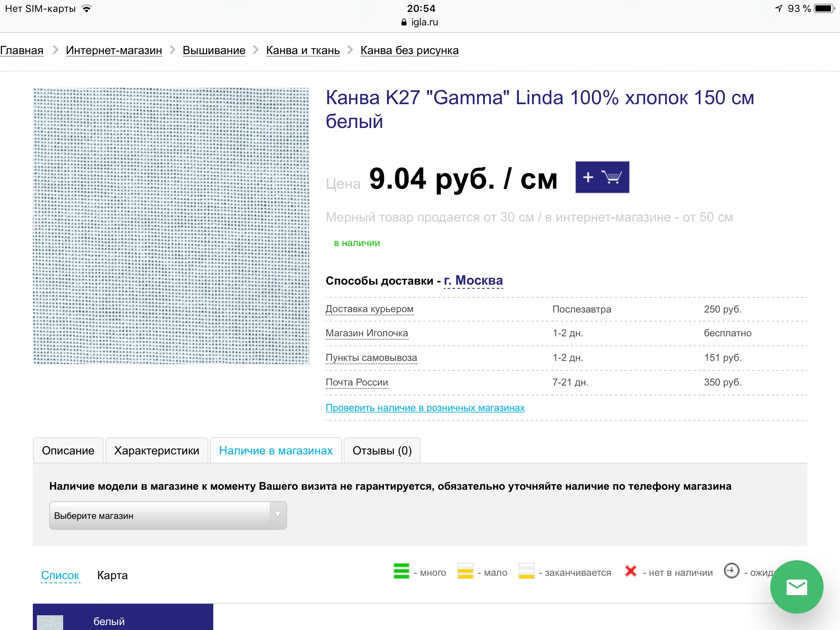Open the 'Описание' tab
Image resolution: width=840 pixels, height=630 pixels.
(68, 450)
